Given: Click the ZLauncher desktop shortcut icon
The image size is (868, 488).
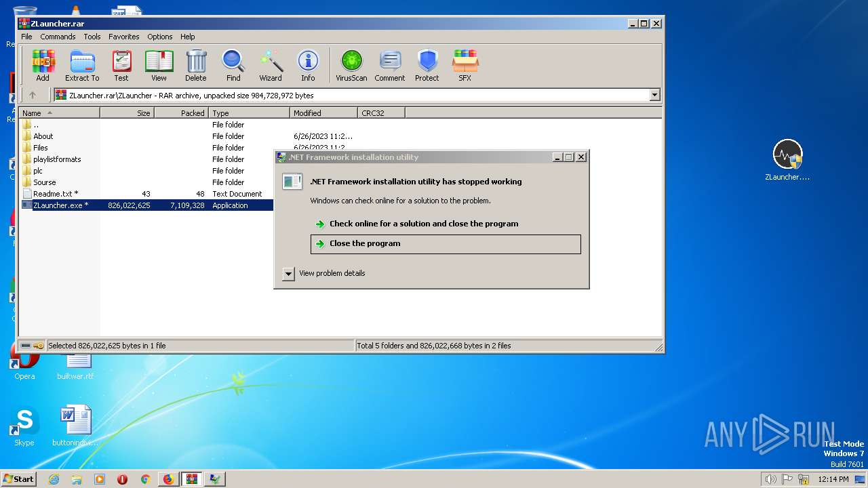Looking at the screenshot, I should (787, 161).
